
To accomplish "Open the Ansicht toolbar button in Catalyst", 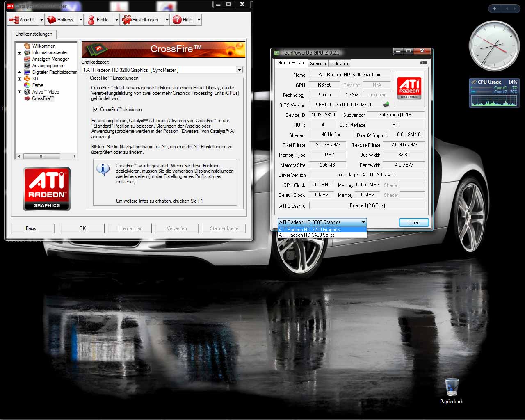I will click(x=23, y=20).
